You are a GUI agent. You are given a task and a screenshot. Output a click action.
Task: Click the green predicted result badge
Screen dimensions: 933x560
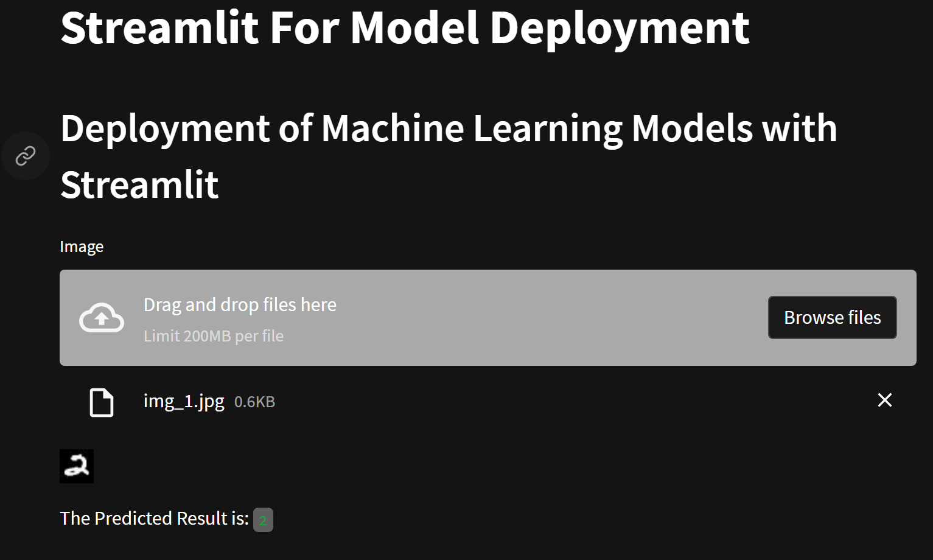(263, 520)
